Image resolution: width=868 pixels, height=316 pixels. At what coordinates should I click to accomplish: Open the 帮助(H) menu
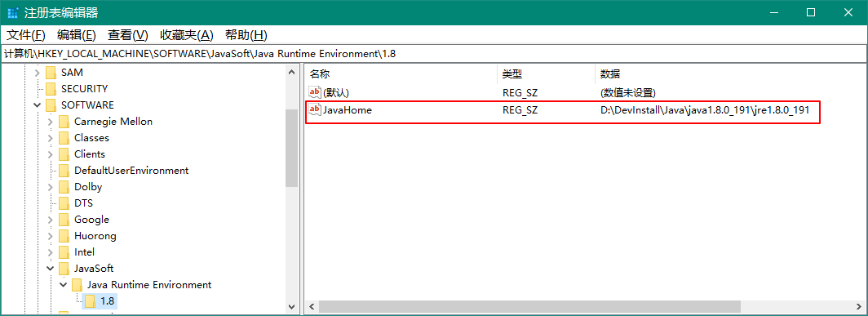click(246, 35)
